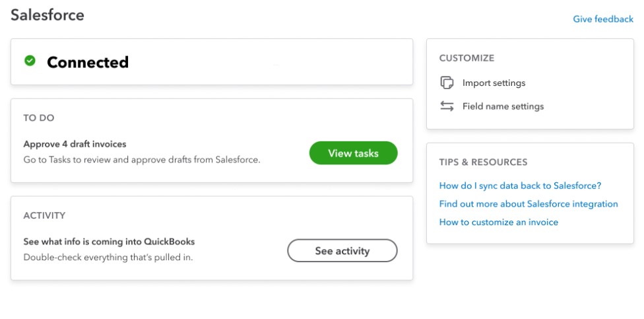Click 'Approve 4 draft invoices' text
Image resolution: width=644 pixels, height=319 pixels.
pyautogui.click(x=75, y=144)
